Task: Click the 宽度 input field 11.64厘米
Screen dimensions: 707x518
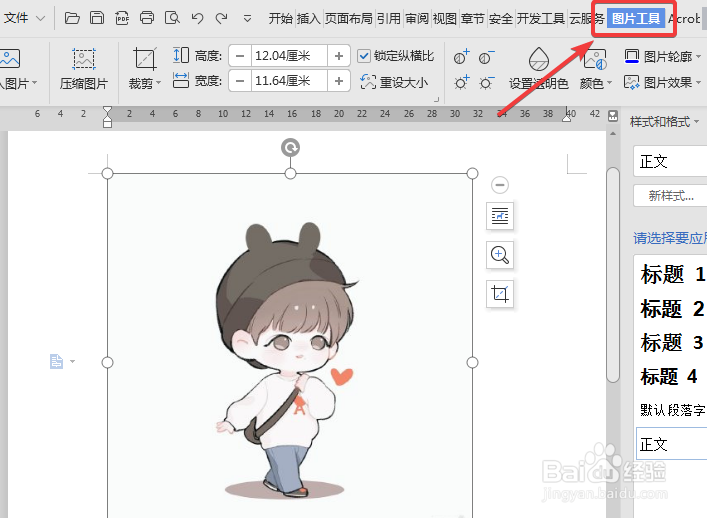Action: 289,81
